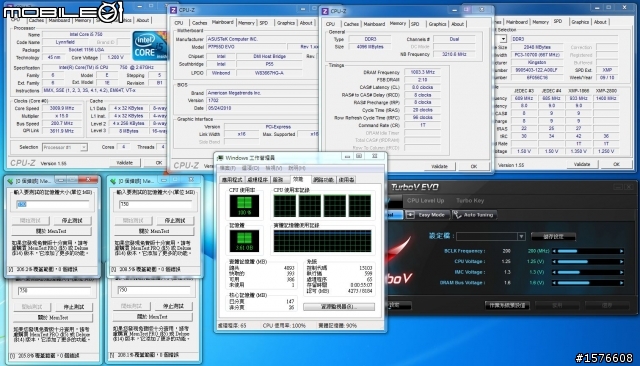Viewport: 640px width, 366px height.
Task: Click CPU Voltage slider's left arrow
Action: pos(554,262)
